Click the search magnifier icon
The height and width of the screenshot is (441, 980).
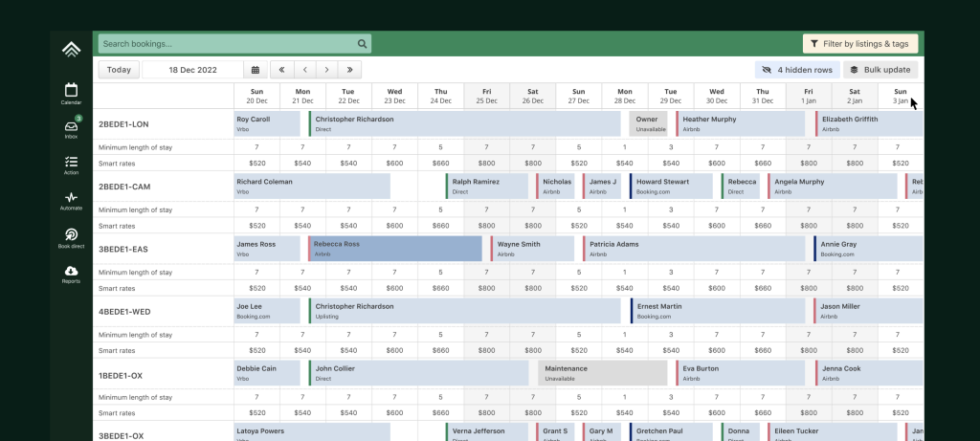(362, 44)
